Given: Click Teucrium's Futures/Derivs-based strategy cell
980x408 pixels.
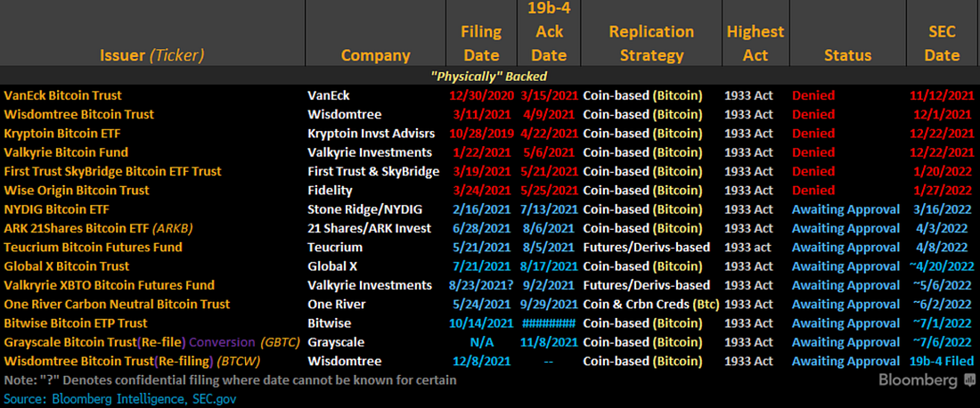Looking at the screenshot, I should click(646, 248).
